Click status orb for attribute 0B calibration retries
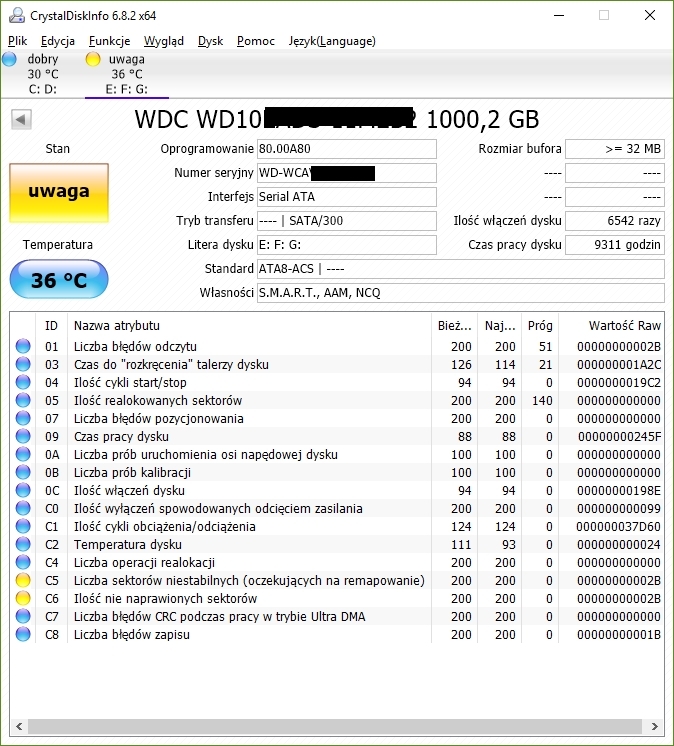 [23, 472]
